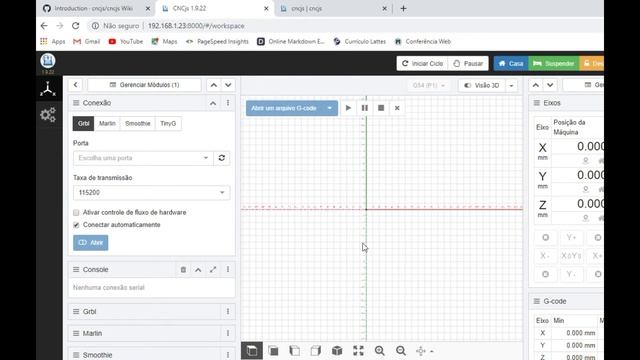This screenshot has height=360, width=640.
Task: Open the Gmail bookmark
Action: click(87, 41)
